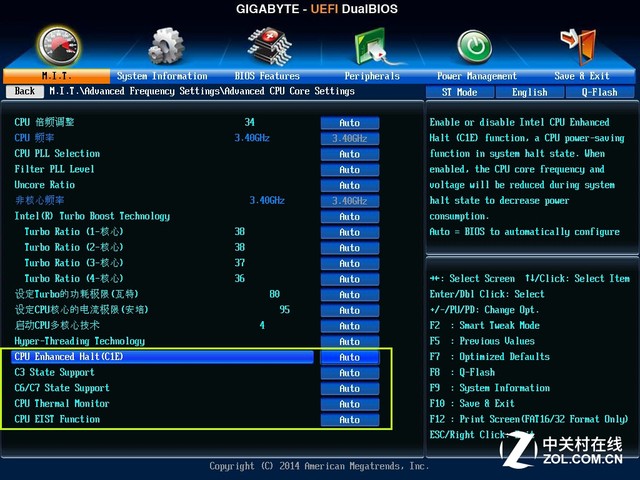
Task: Change Intel Turbo Boost Technology Auto value
Action: tap(350, 216)
